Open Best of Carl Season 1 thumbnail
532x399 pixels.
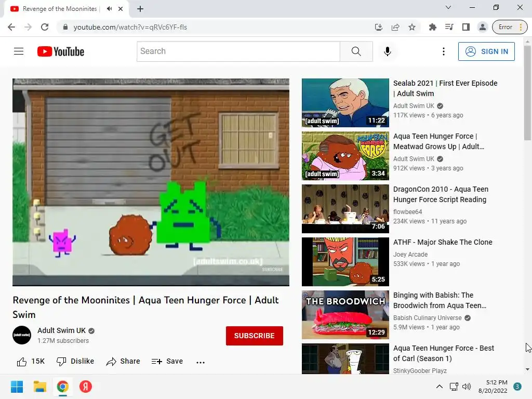tap(345, 358)
